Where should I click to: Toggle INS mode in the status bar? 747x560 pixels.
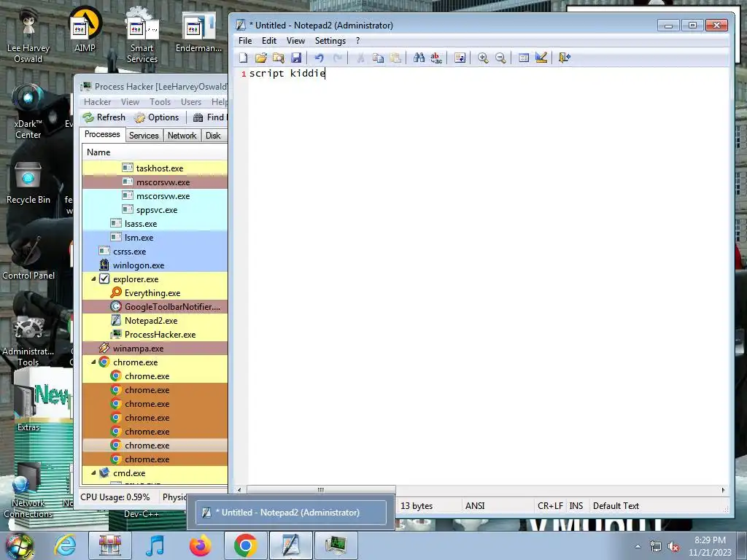pos(576,506)
